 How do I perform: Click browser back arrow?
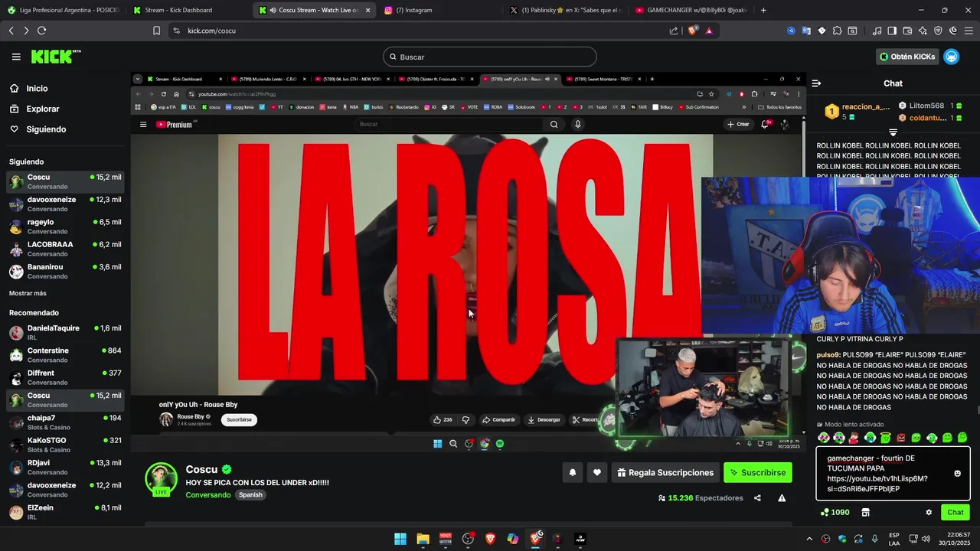click(x=11, y=31)
